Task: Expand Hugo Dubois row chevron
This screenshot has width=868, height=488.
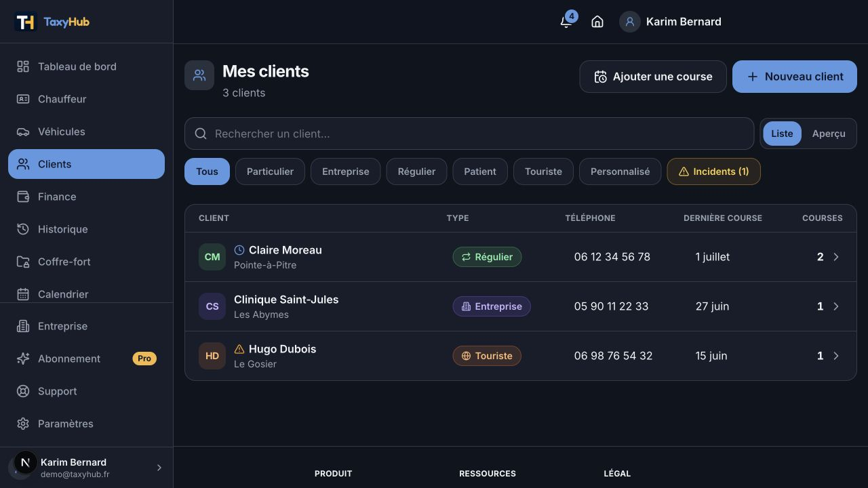Action: tap(836, 356)
